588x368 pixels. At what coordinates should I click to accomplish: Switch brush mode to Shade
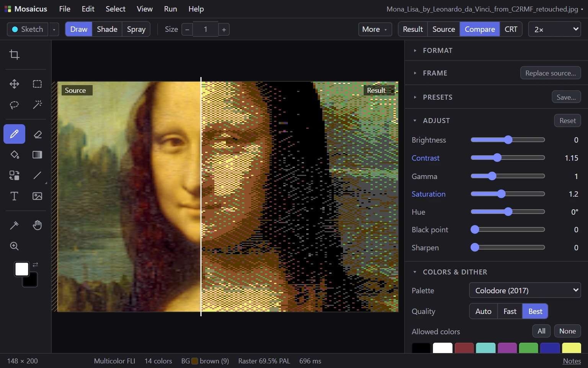point(107,30)
